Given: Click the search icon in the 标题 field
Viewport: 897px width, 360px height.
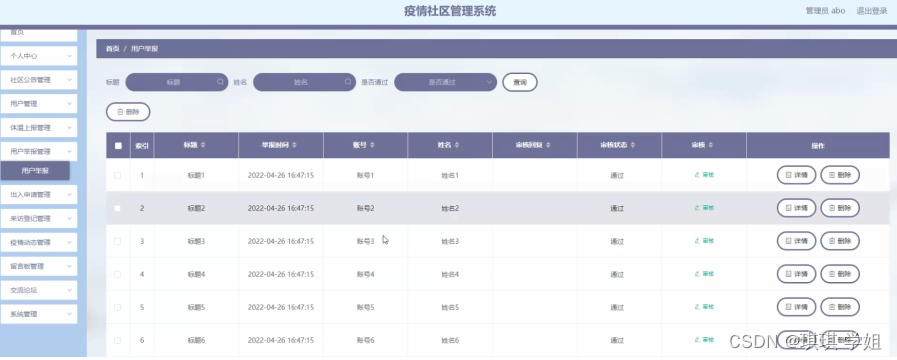Looking at the screenshot, I should [x=220, y=82].
